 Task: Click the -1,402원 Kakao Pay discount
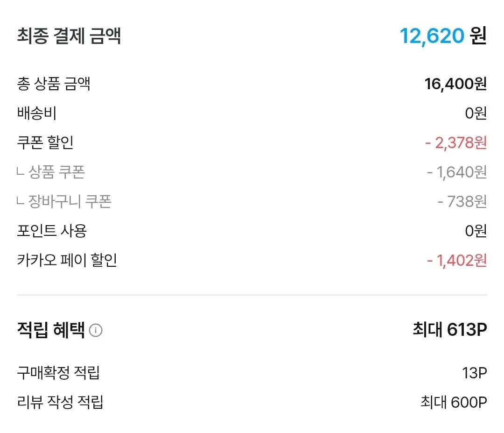[457, 261]
